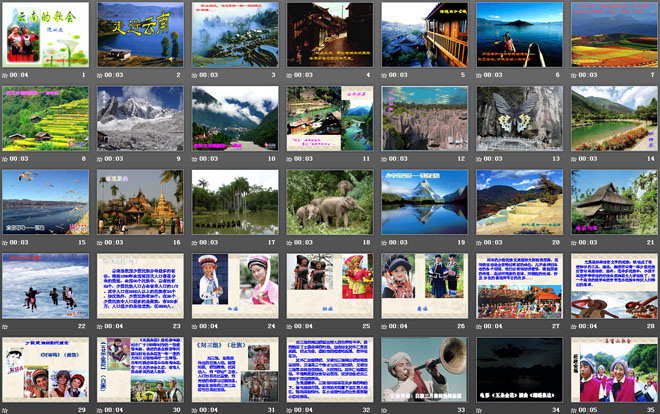
Task: Select slide 2 with 走进云南 title
Action: [x=140, y=33]
